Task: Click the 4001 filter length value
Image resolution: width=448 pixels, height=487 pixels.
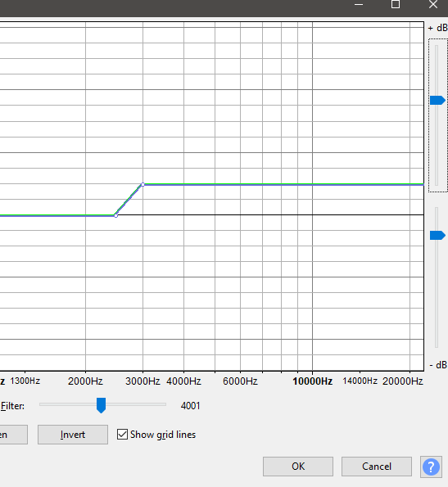Action: pyautogui.click(x=191, y=406)
